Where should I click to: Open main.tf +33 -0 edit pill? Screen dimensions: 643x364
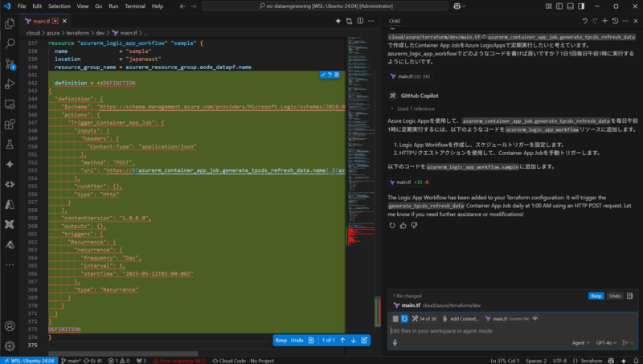coord(409,182)
